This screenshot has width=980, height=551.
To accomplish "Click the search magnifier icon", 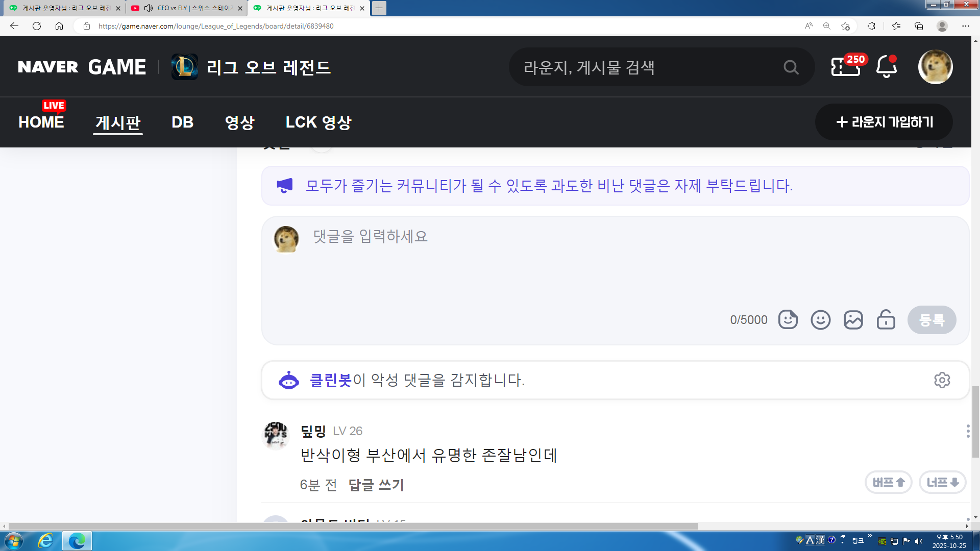I will 791,67.
